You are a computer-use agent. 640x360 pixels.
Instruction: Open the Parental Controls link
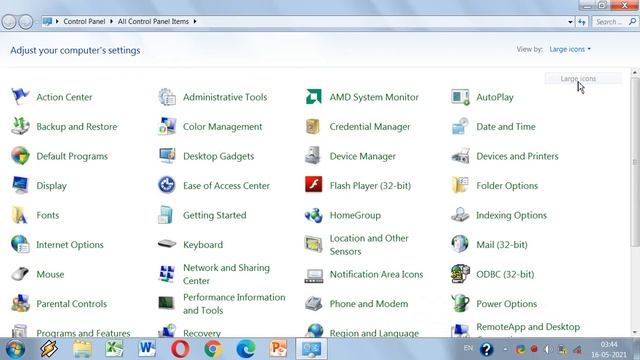pos(71,304)
